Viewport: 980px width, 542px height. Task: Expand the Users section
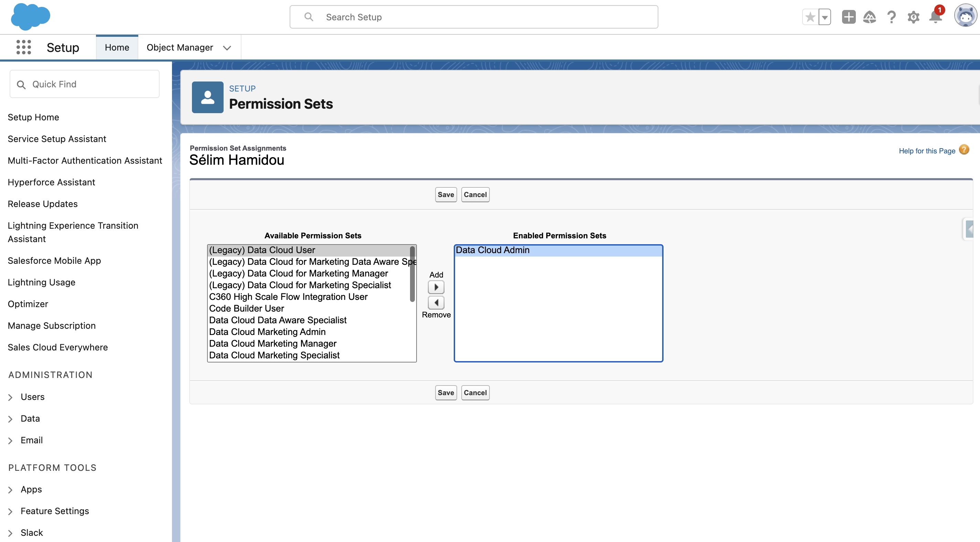pyautogui.click(x=10, y=397)
